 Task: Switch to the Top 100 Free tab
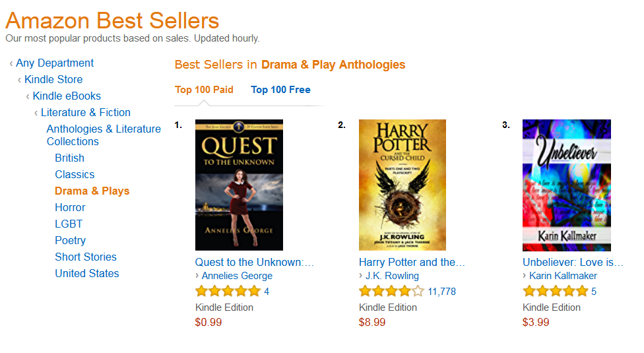point(280,90)
